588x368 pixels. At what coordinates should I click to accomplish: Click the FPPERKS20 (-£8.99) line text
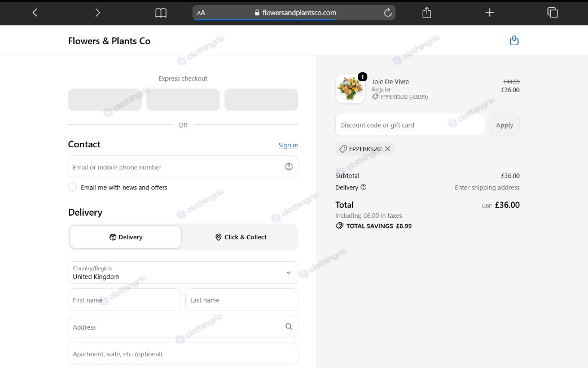(x=404, y=97)
